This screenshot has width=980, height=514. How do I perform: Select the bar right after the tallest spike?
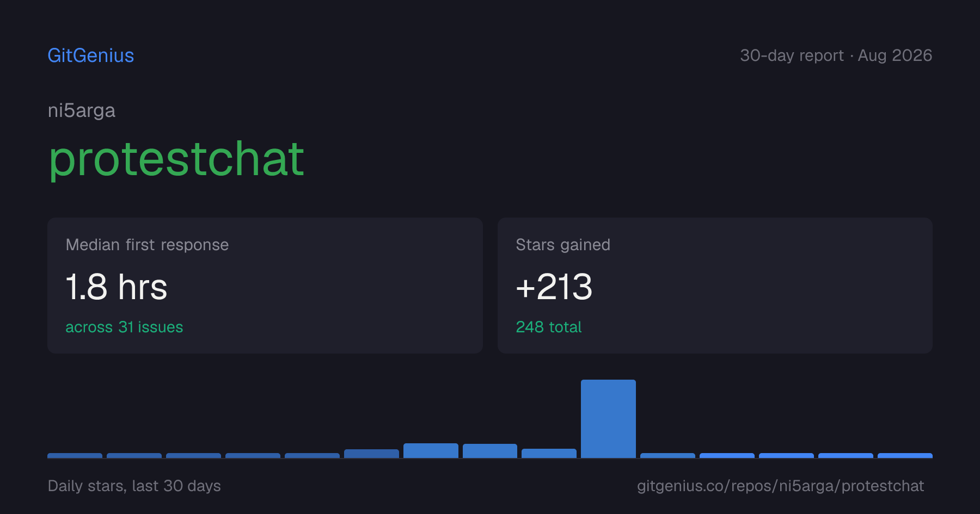tap(667, 455)
